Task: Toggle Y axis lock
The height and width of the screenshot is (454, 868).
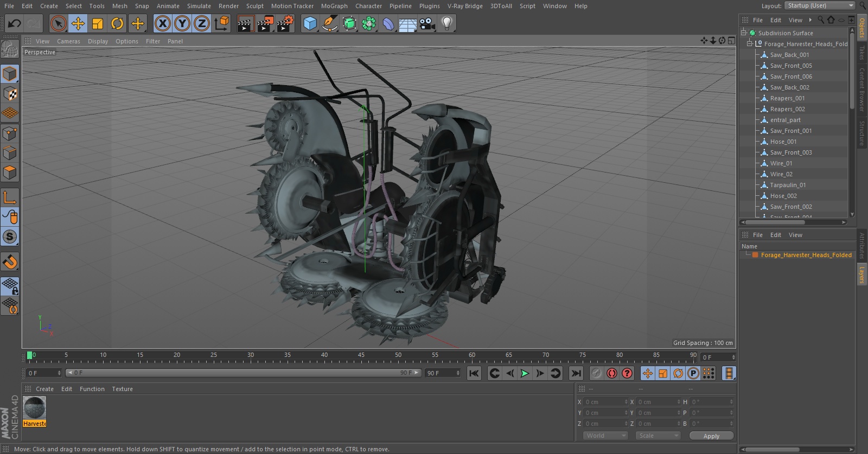Action: tap(182, 23)
